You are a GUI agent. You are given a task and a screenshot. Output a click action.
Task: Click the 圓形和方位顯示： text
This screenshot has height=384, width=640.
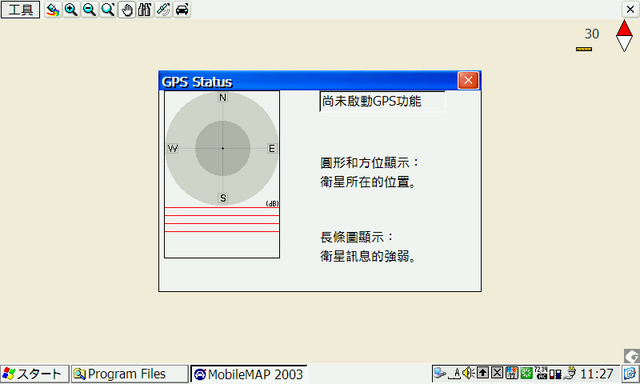(x=369, y=163)
